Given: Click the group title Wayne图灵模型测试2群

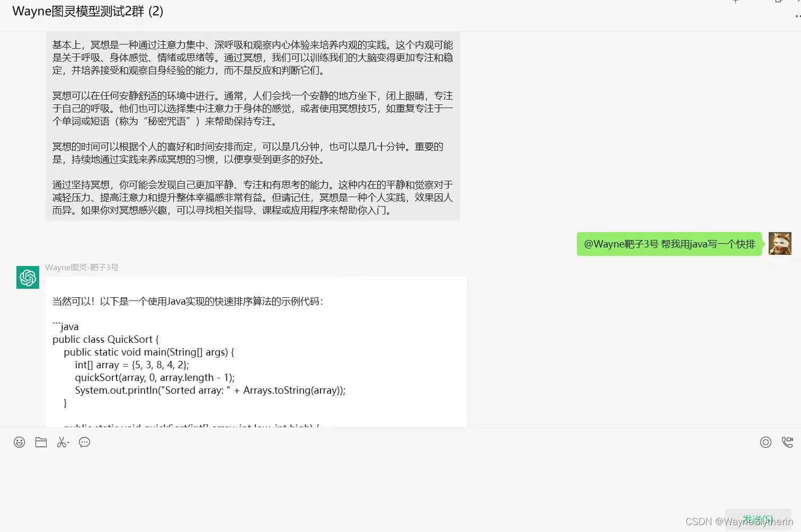Looking at the screenshot, I should pyautogui.click(x=87, y=11).
